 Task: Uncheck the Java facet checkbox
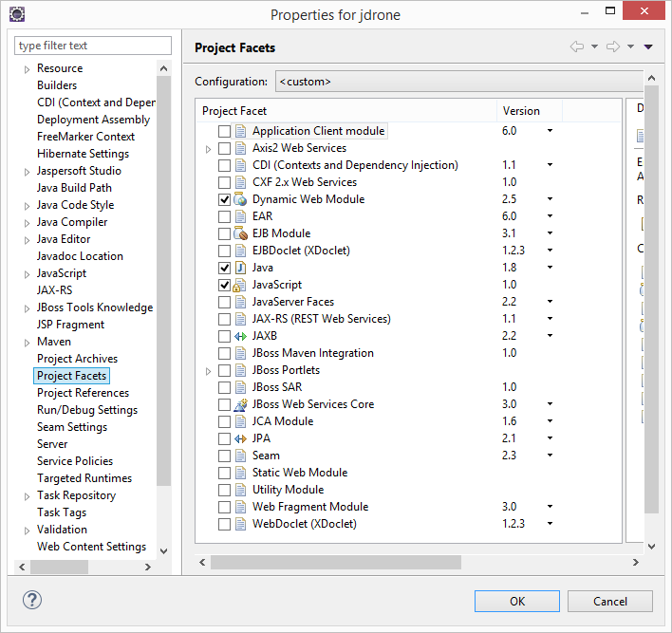pyautogui.click(x=224, y=268)
